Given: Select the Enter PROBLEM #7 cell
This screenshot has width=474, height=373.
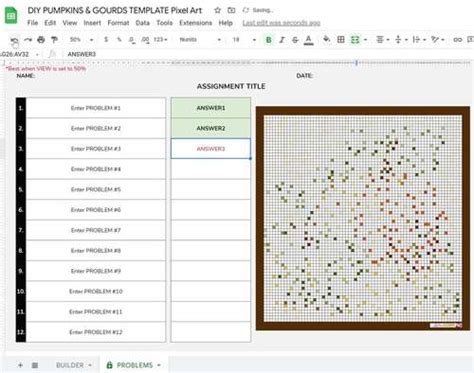Looking at the screenshot, I should pyautogui.click(x=96, y=230).
